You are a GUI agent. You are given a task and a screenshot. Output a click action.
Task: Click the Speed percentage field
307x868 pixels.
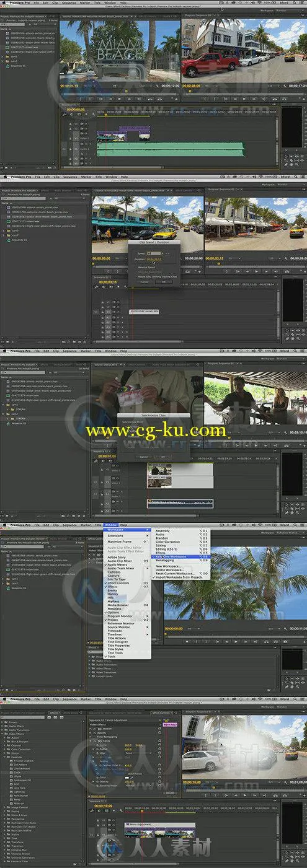click(153, 253)
